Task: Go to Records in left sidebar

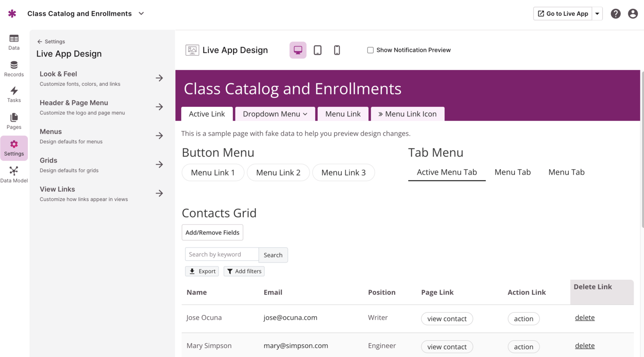Action: (x=14, y=69)
